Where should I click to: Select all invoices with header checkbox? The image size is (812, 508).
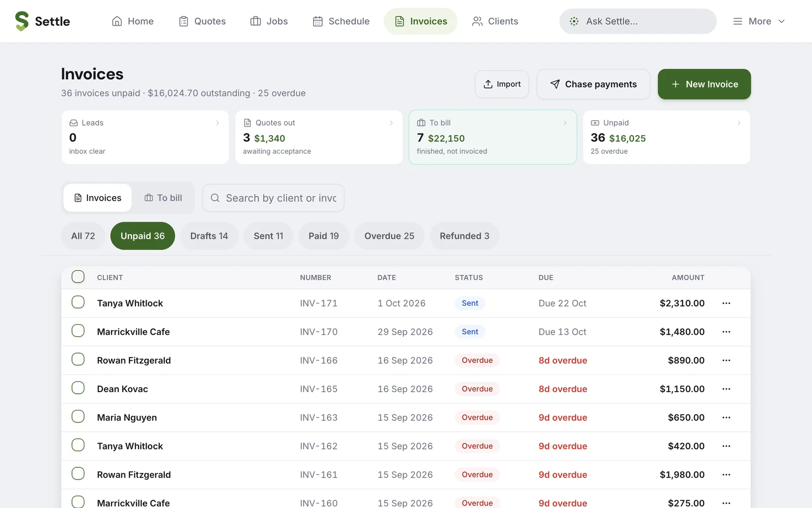78,277
